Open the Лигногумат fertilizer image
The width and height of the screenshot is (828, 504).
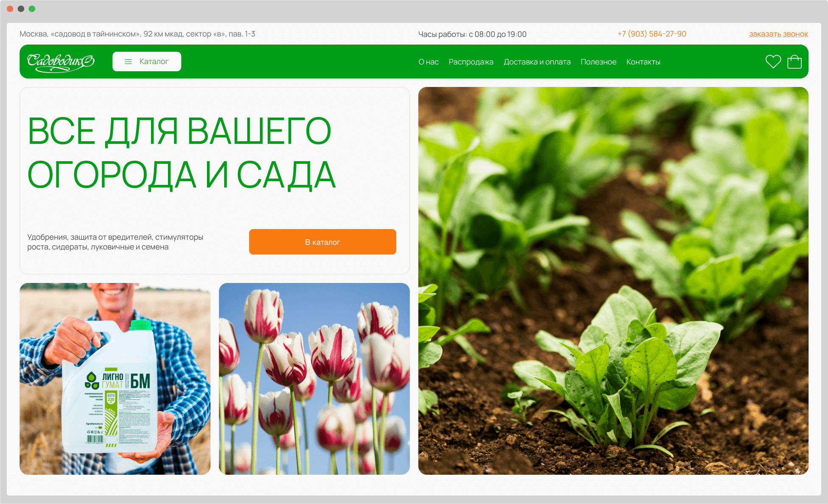tap(115, 378)
